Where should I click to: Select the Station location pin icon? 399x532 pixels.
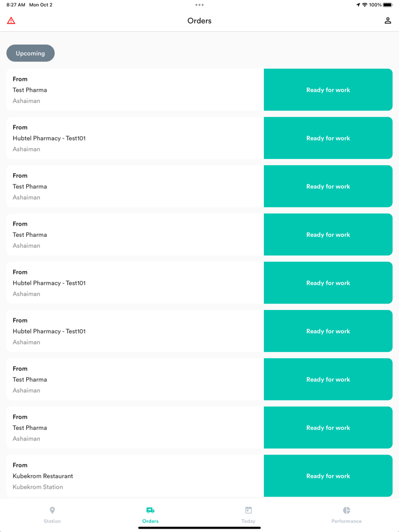coord(52,511)
